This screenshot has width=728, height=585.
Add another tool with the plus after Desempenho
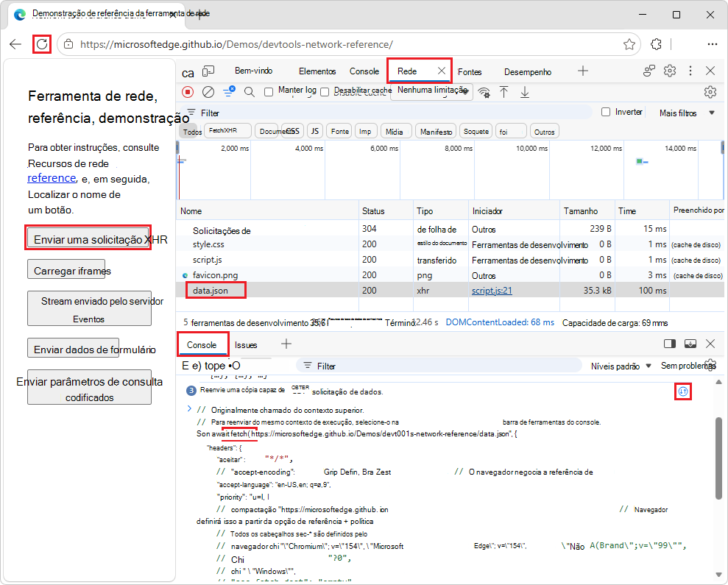tap(583, 71)
